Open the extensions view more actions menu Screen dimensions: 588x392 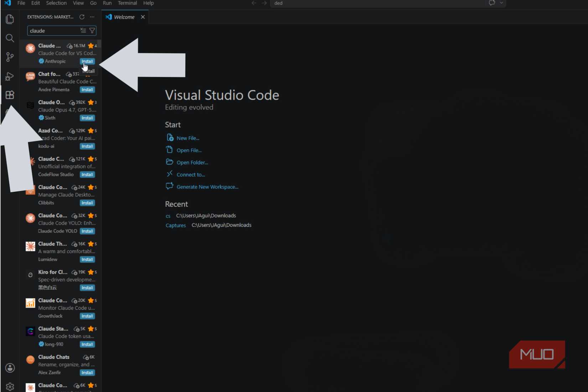point(92,17)
